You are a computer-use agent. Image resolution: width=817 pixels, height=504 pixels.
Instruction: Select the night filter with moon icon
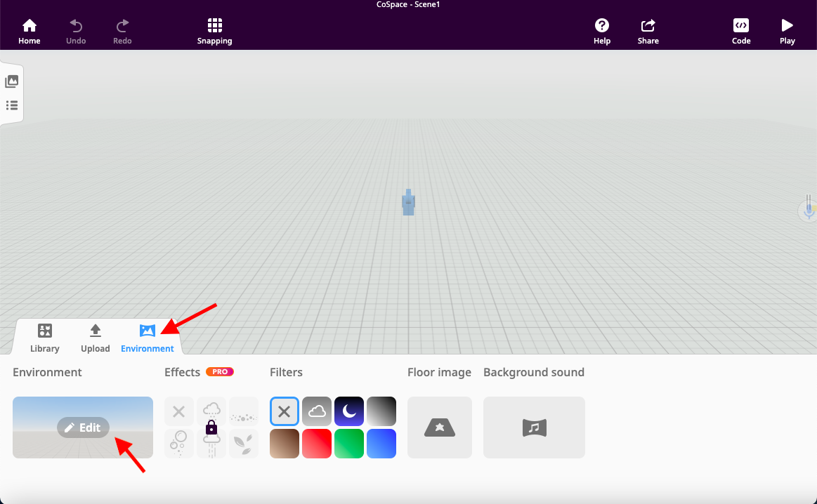pyautogui.click(x=349, y=411)
